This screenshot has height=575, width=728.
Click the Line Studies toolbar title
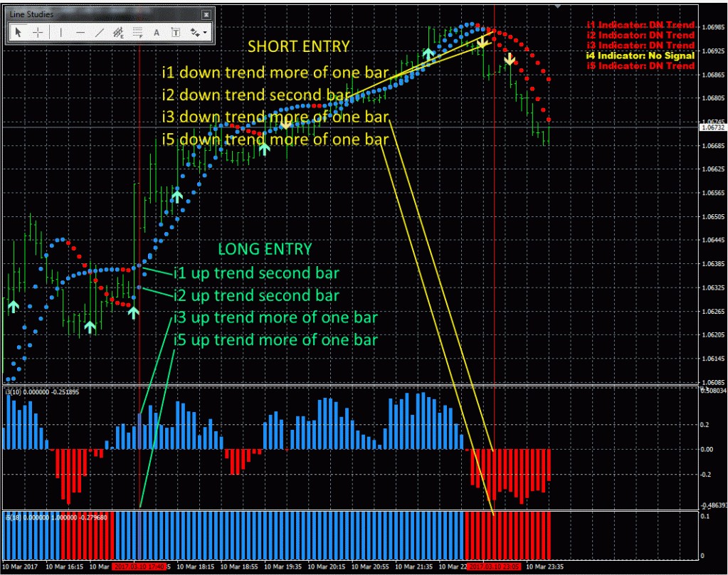point(31,14)
